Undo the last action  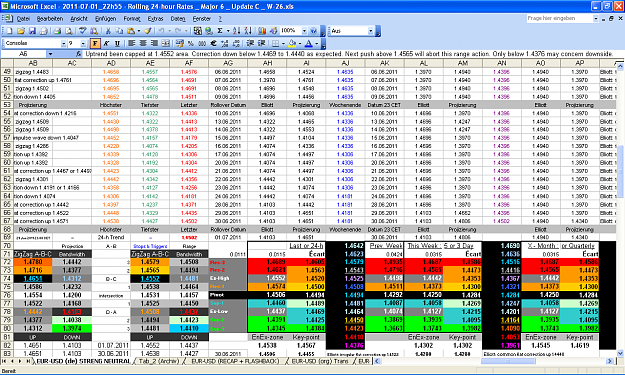(x=161, y=31)
